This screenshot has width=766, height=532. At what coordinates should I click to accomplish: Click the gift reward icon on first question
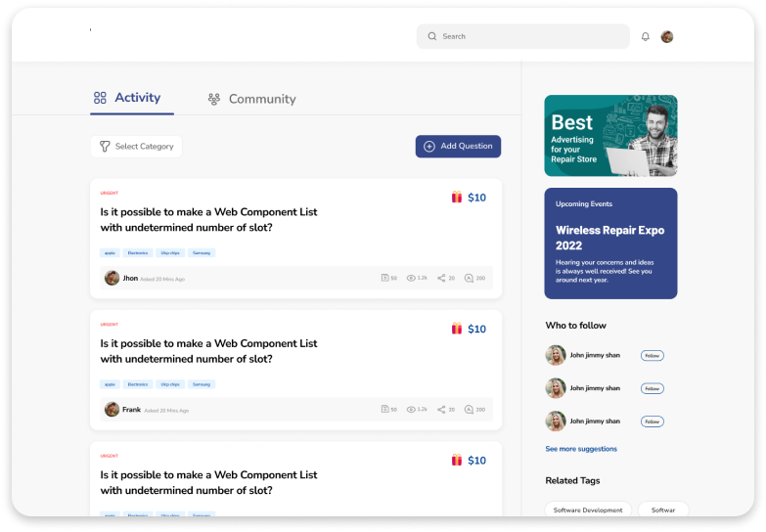click(x=457, y=198)
